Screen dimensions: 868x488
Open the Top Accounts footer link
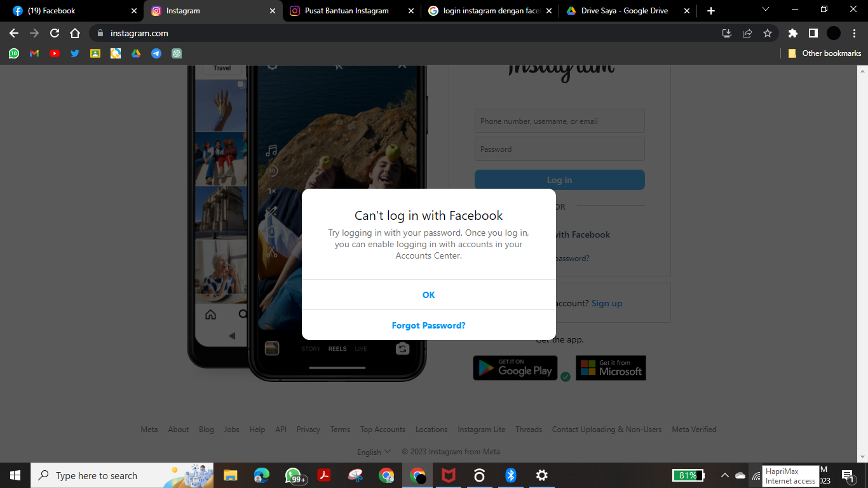click(x=383, y=430)
